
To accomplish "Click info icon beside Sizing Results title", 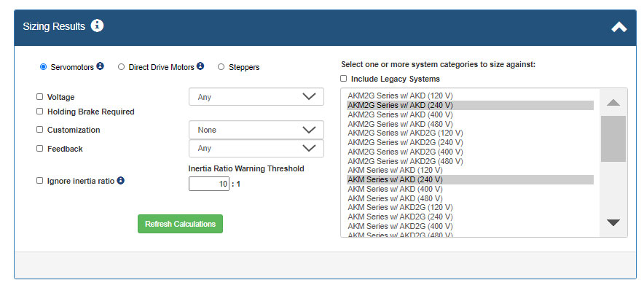I will (x=98, y=26).
